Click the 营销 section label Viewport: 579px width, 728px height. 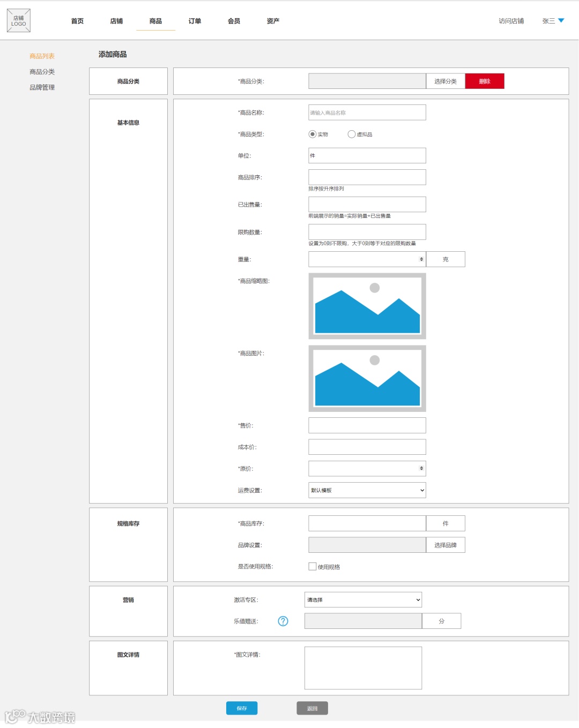[x=128, y=600]
